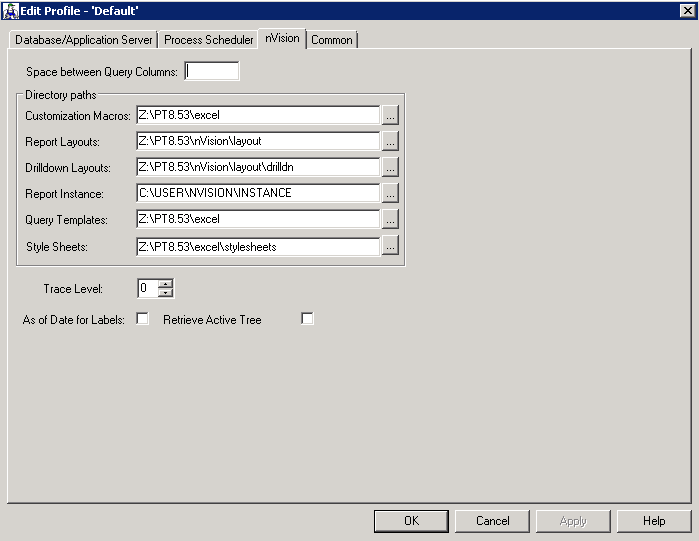Click the Customization Macros label

78,116
